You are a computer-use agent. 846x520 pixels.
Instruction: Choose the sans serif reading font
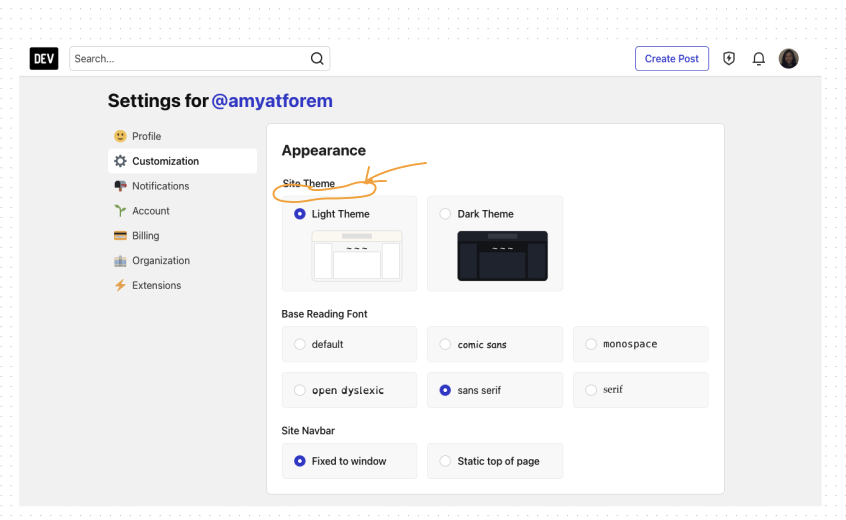click(445, 390)
